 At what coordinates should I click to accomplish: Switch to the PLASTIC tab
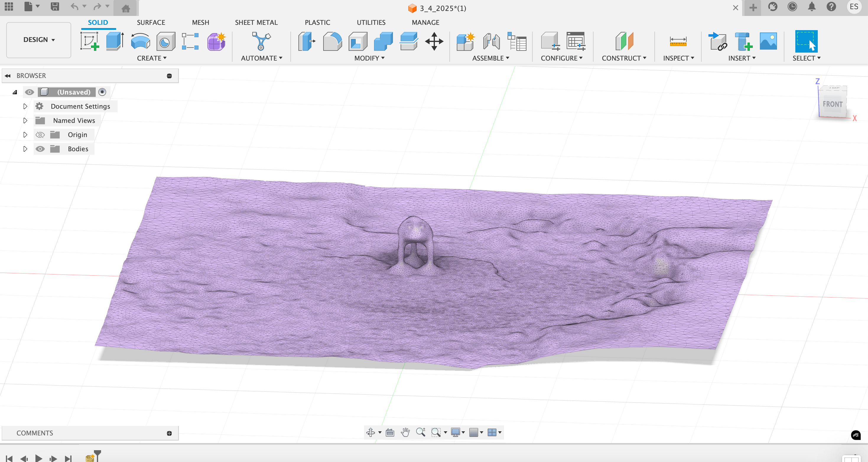(x=317, y=22)
